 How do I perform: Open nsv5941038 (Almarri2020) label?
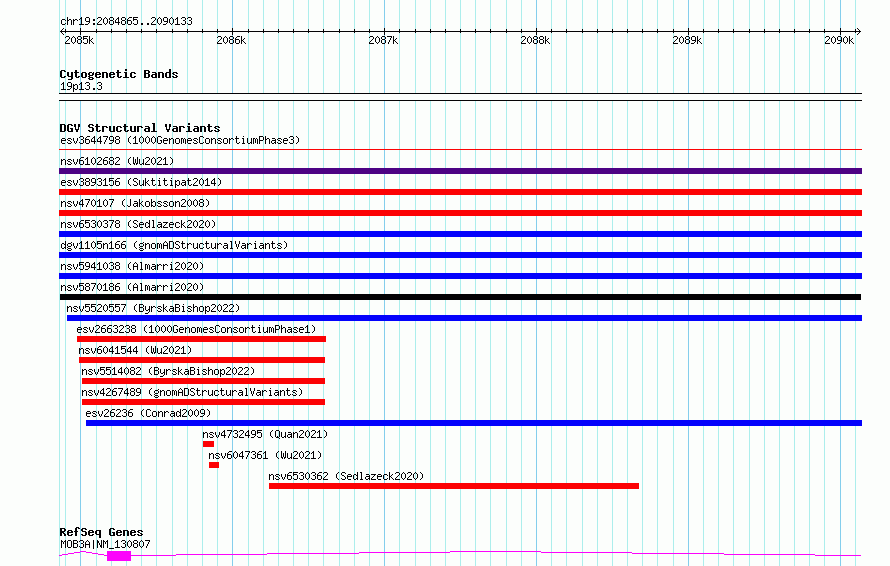click(132, 266)
